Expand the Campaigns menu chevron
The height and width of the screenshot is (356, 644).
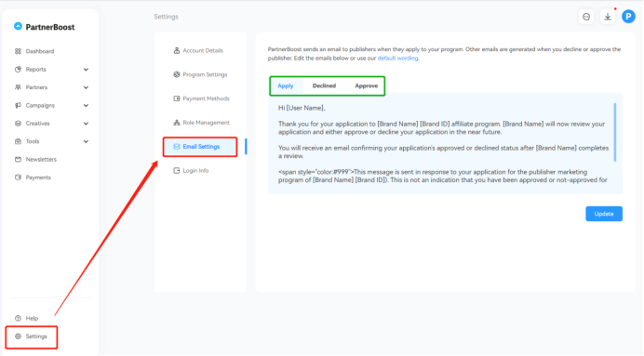click(86, 105)
